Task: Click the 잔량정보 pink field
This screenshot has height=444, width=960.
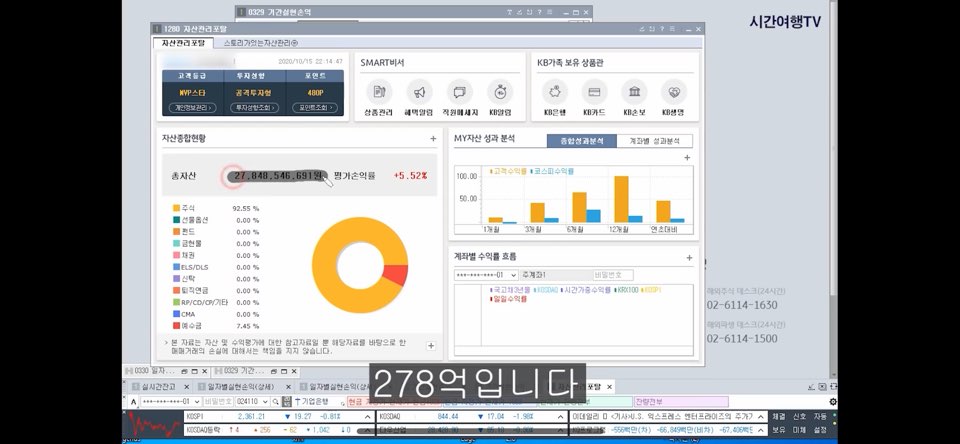Action: pos(681,402)
